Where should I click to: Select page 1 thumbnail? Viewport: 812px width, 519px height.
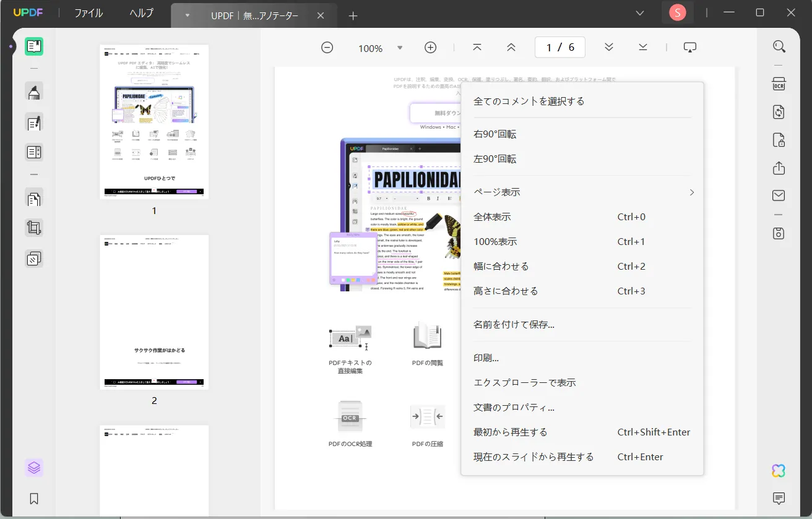click(x=154, y=122)
